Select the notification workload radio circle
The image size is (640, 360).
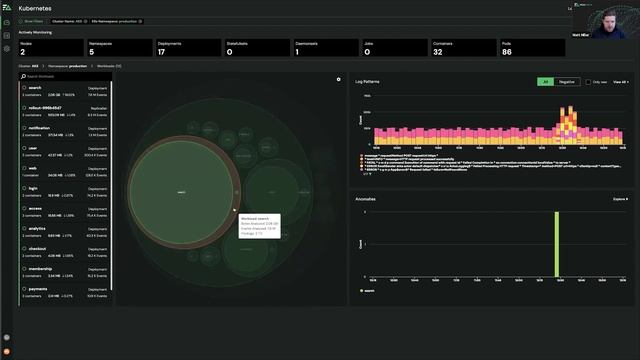click(24, 128)
